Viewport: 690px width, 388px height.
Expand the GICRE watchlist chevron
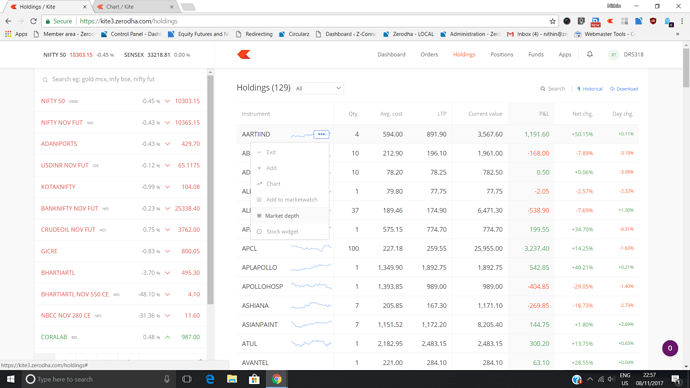pyautogui.click(x=167, y=251)
